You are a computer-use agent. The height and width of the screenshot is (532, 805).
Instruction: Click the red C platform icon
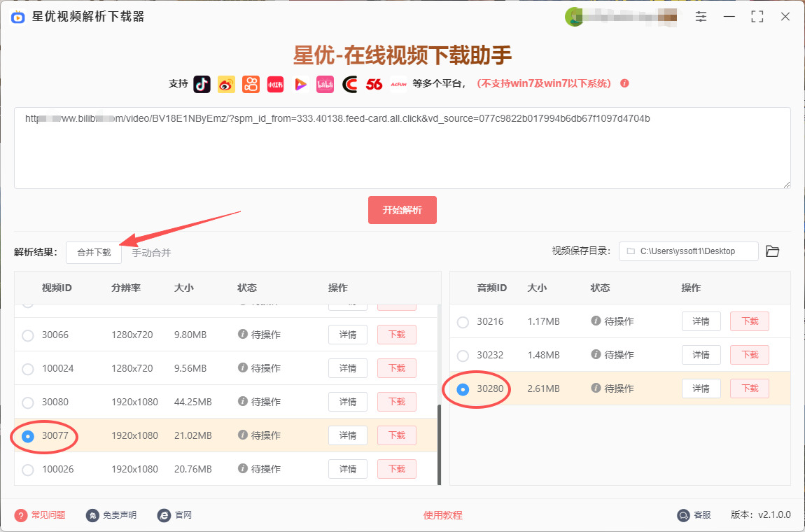click(349, 84)
